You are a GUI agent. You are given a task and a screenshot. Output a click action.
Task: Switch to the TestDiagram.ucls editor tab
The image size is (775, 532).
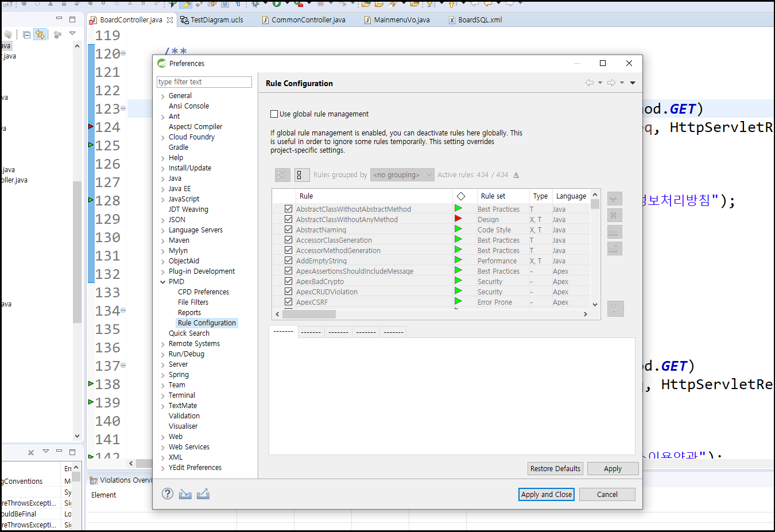(x=212, y=20)
